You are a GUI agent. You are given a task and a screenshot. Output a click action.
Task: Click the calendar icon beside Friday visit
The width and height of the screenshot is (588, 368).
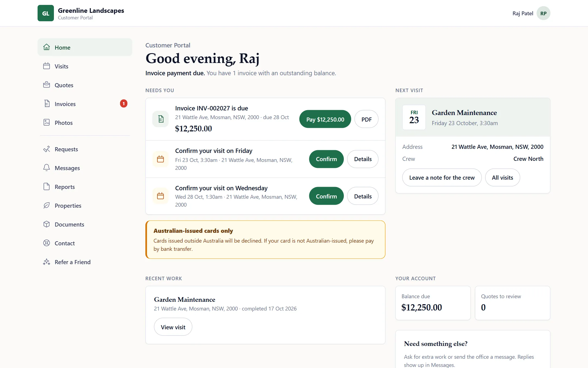pos(161,159)
